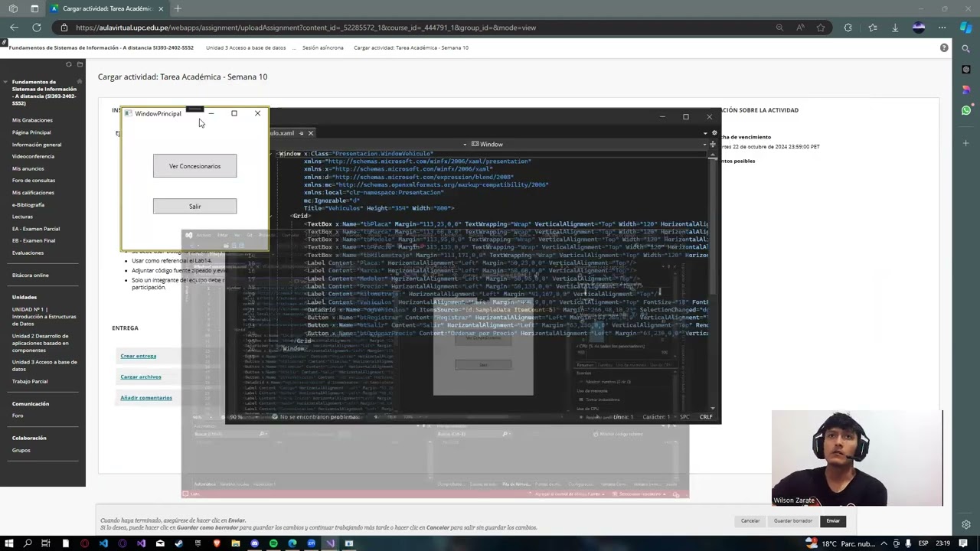
Task: View site information lock icon
Action: 65,28
